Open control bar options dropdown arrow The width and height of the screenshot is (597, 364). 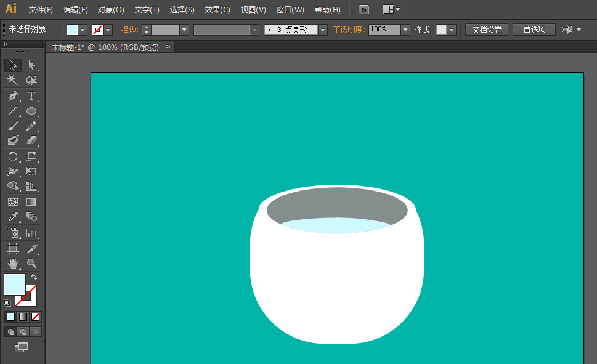(579, 30)
